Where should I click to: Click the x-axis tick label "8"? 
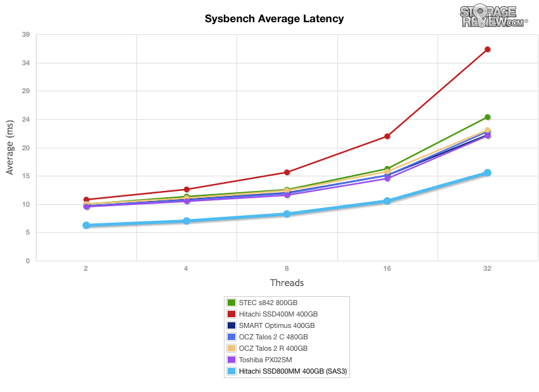click(x=287, y=268)
